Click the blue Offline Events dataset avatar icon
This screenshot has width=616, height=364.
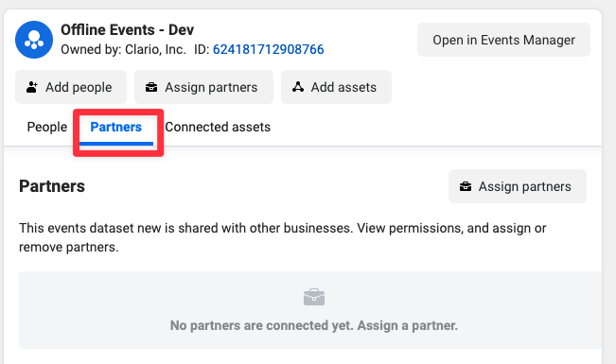(x=34, y=40)
